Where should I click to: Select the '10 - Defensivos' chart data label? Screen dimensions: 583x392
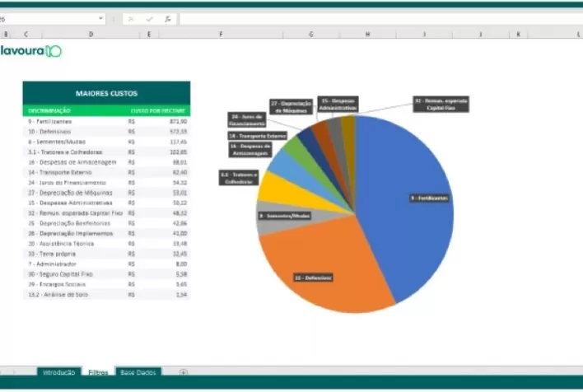[313, 278]
